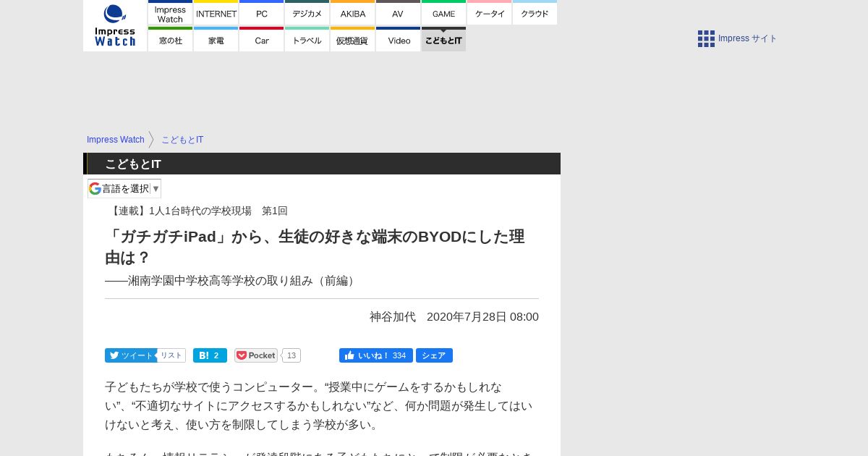
Task: Select the 窓の杜 tab
Action: (x=170, y=39)
